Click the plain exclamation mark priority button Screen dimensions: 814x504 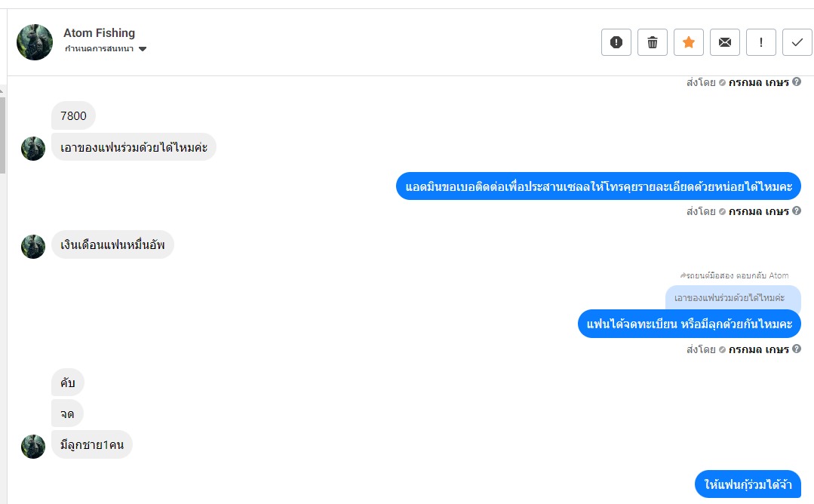click(x=761, y=42)
